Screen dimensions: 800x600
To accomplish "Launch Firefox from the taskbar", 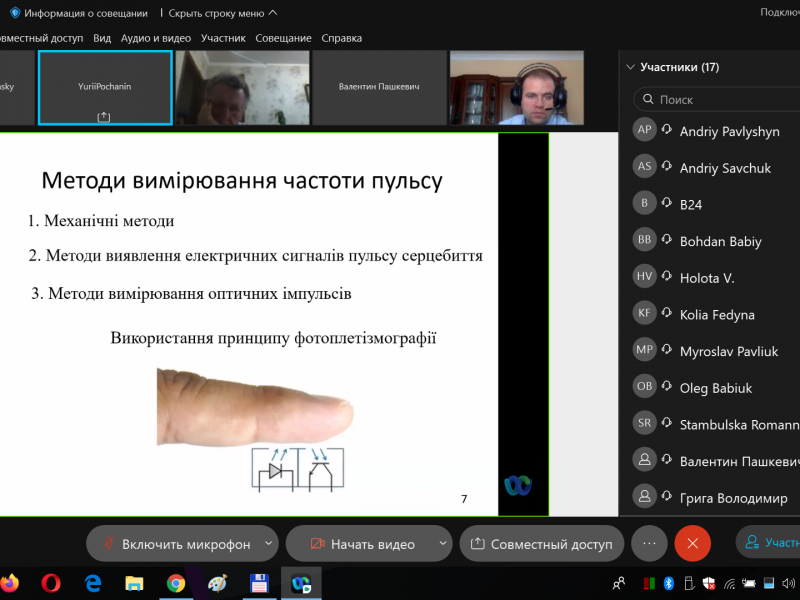I will click(x=10, y=582).
